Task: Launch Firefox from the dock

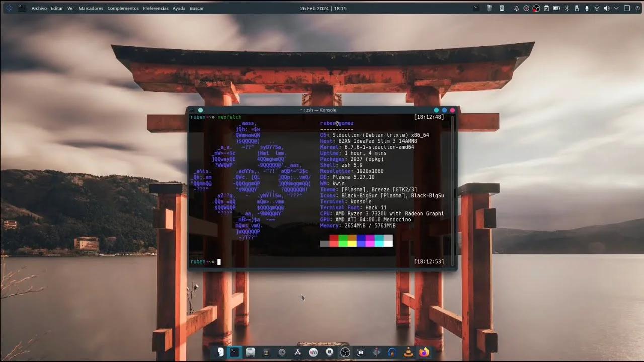Action: click(x=424, y=352)
